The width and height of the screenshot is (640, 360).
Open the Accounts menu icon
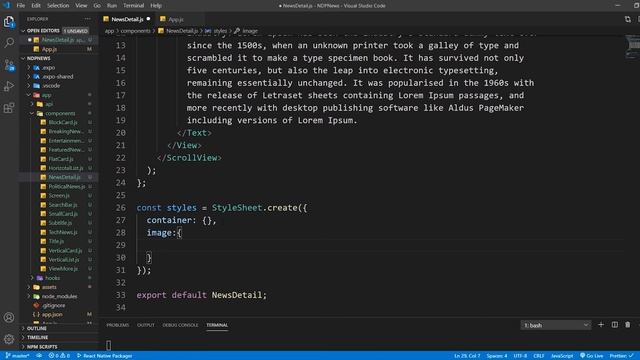point(9,317)
